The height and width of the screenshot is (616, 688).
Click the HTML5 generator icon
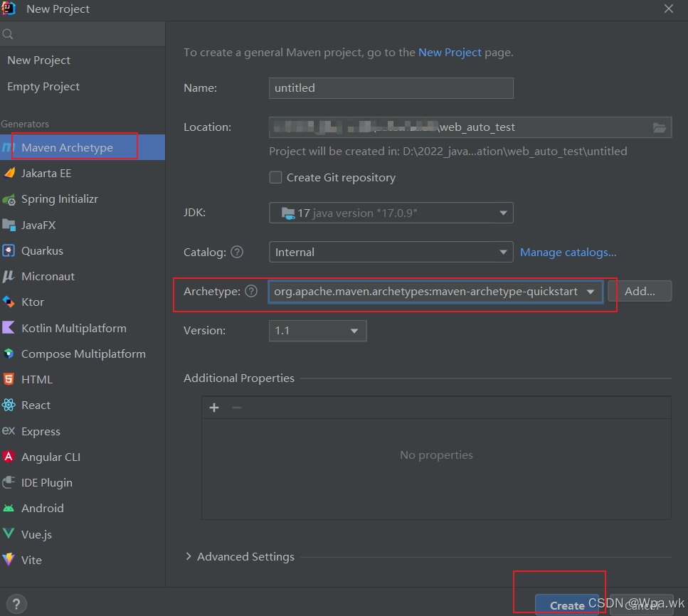(9, 379)
